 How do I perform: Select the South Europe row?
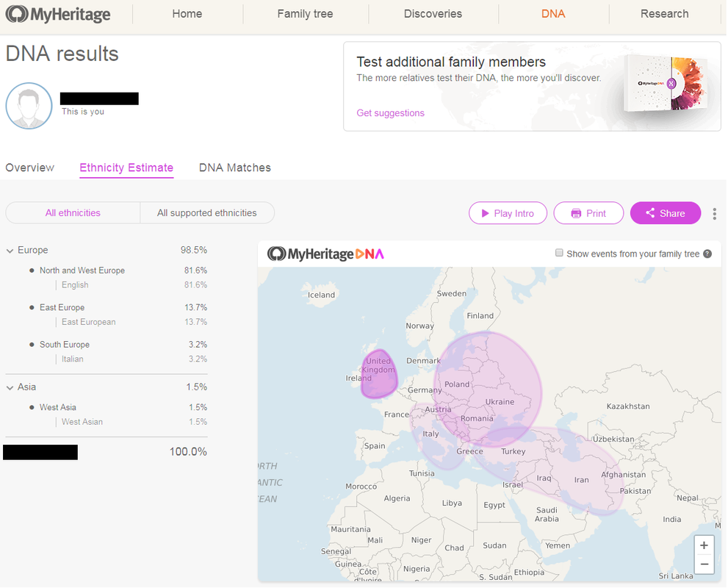point(118,345)
